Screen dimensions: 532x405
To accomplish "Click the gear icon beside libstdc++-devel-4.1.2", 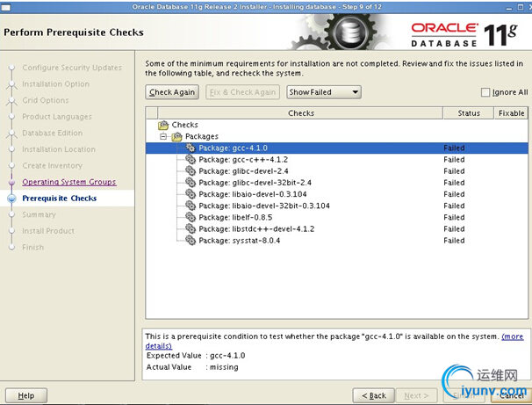I will pos(191,228).
